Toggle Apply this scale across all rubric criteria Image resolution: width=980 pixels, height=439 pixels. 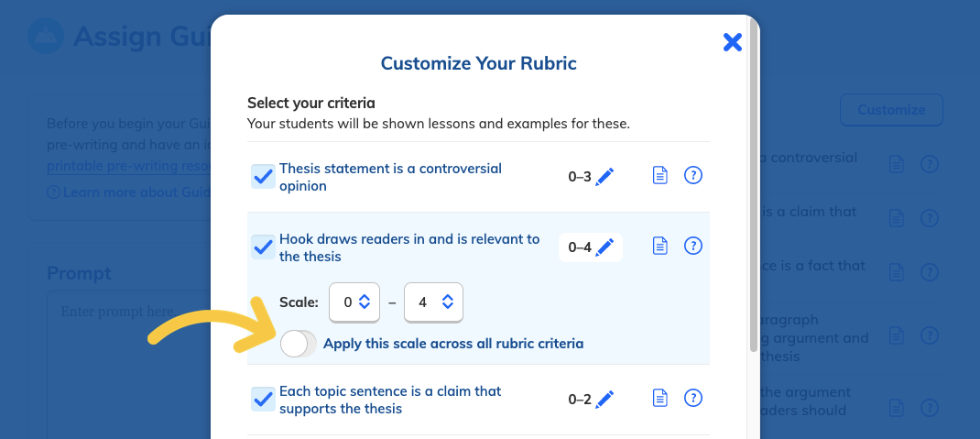(299, 344)
